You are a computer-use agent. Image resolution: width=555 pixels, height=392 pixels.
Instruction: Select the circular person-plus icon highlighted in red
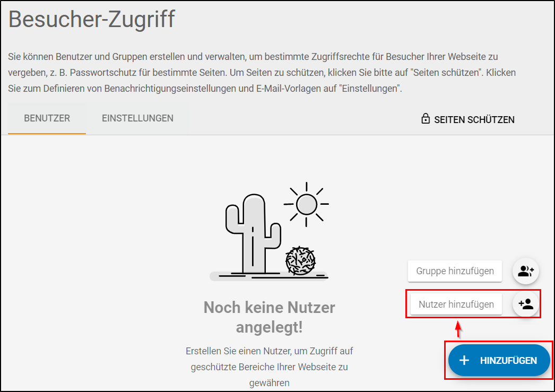tap(525, 304)
